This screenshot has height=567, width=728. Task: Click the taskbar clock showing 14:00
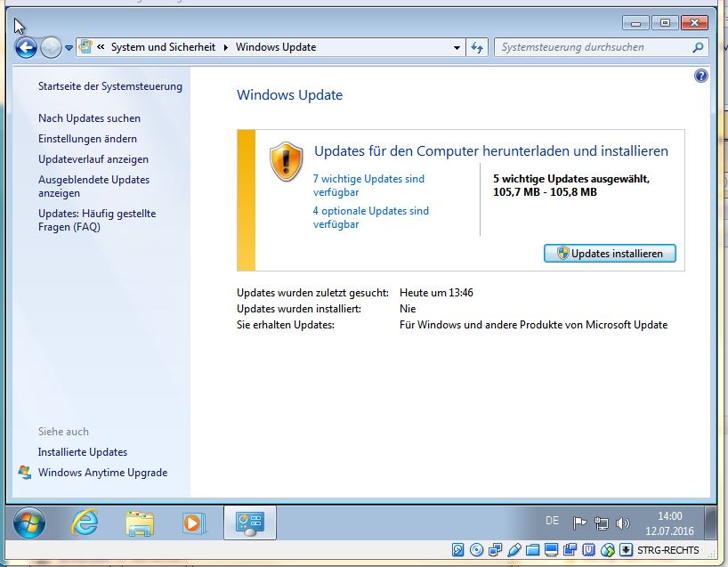669,523
